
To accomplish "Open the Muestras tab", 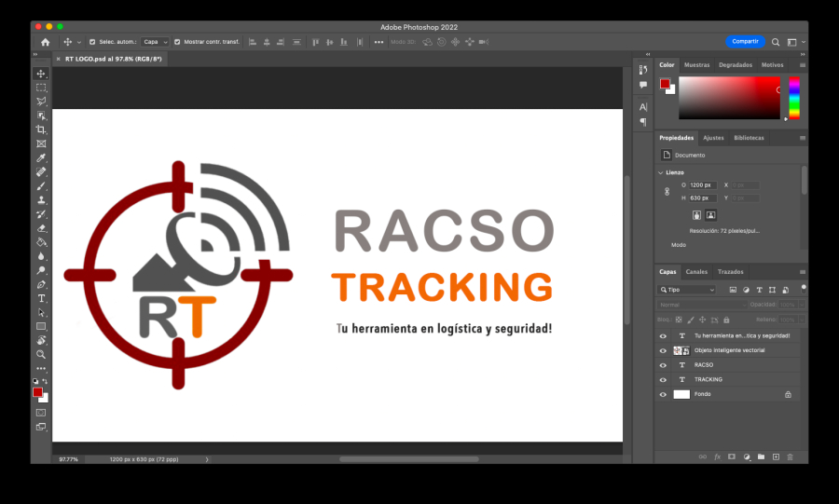I will tap(696, 65).
